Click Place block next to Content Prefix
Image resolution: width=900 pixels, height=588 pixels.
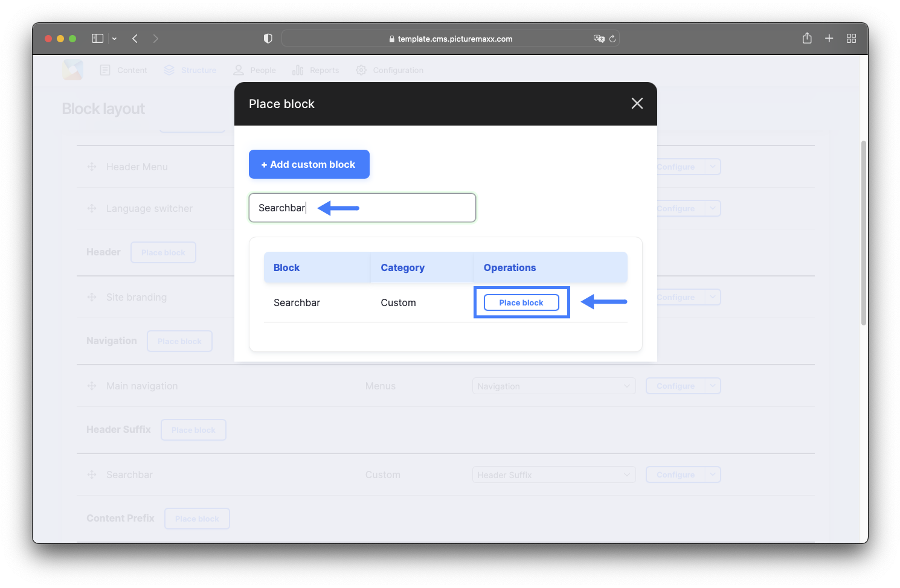[197, 519]
